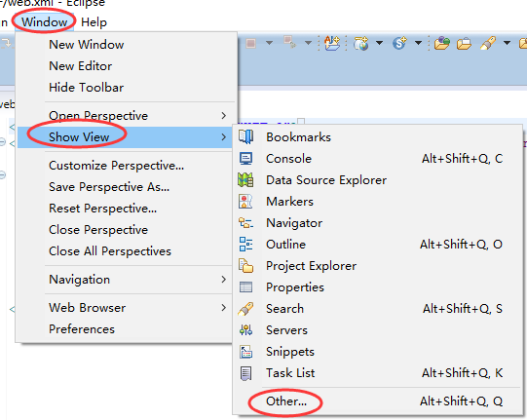The width and height of the screenshot is (527, 420).
Task: Open dropdown next to the disconnect icon
Action: pos(308,43)
